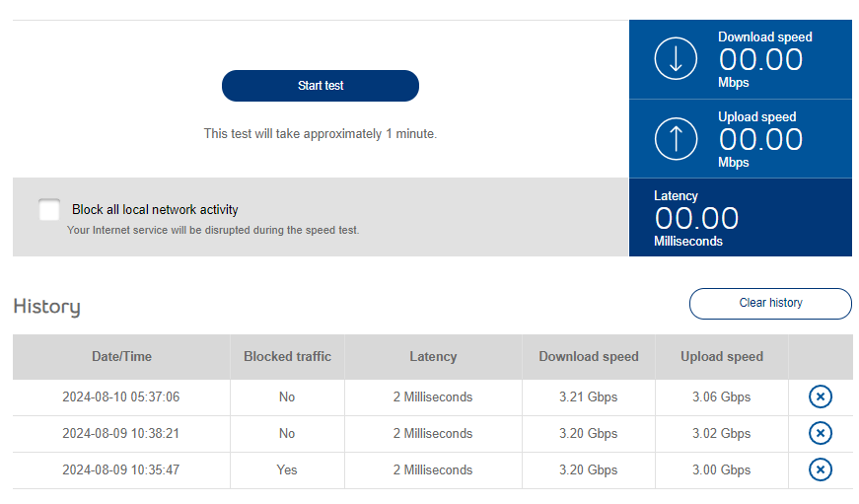The height and width of the screenshot is (504, 859).
Task: Click the Latency milliseconds result panel
Action: (740, 218)
